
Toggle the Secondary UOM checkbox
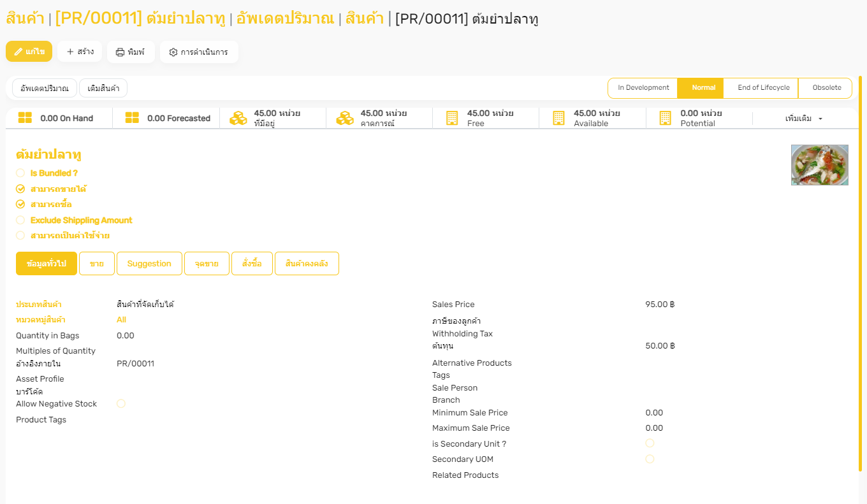click(x=650, y=459)
